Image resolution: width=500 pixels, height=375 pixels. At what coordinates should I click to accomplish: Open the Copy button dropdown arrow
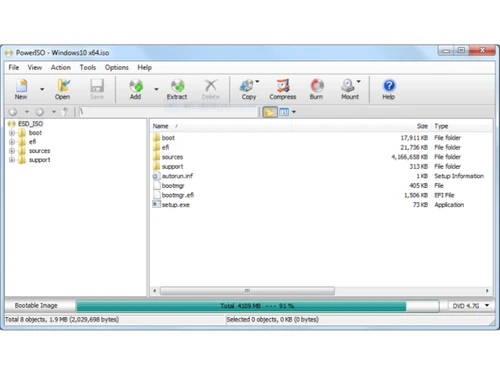pos(257,81)
